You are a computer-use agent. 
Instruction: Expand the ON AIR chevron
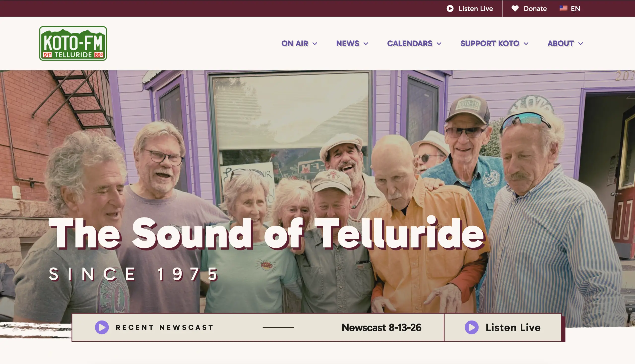[x=315, y=43]
